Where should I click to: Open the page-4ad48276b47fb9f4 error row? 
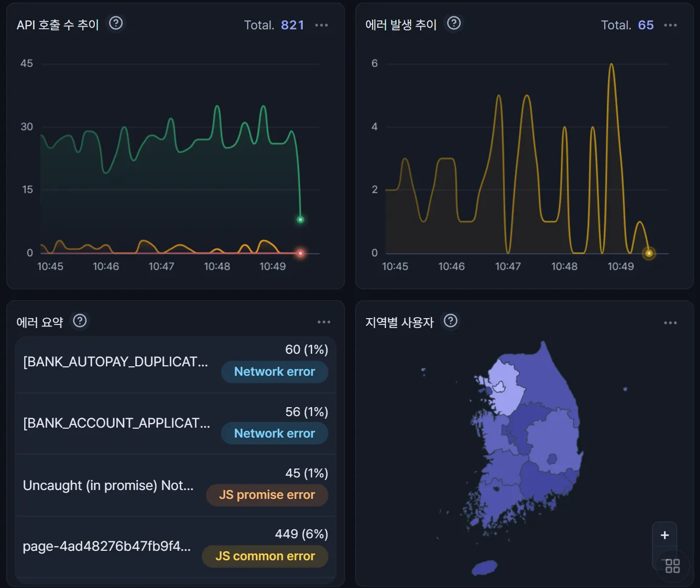pyautogui.click(x=176, y=547)
